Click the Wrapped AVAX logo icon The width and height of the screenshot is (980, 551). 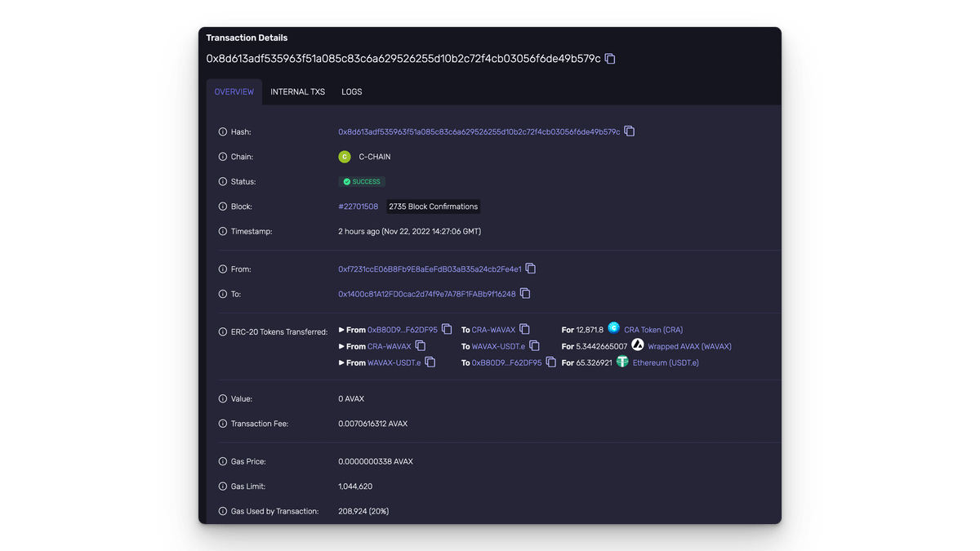pyautogui.click(x=638, y=345)
